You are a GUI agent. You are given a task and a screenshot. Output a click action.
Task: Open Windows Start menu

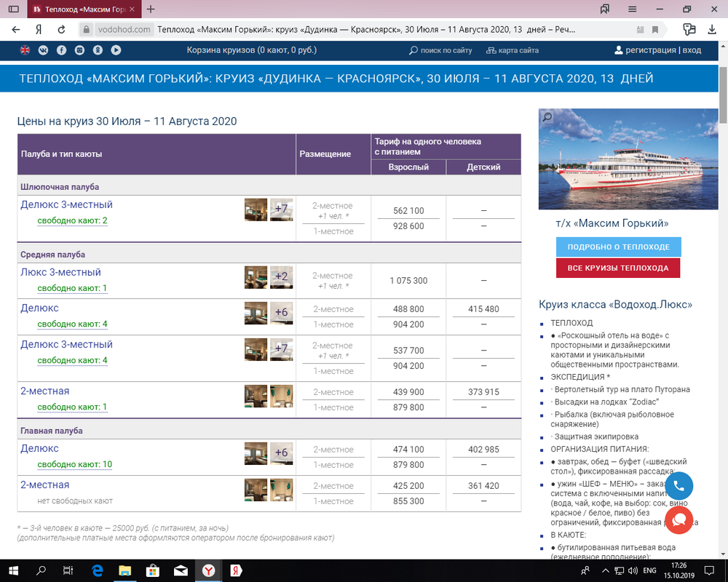[13, 570]
